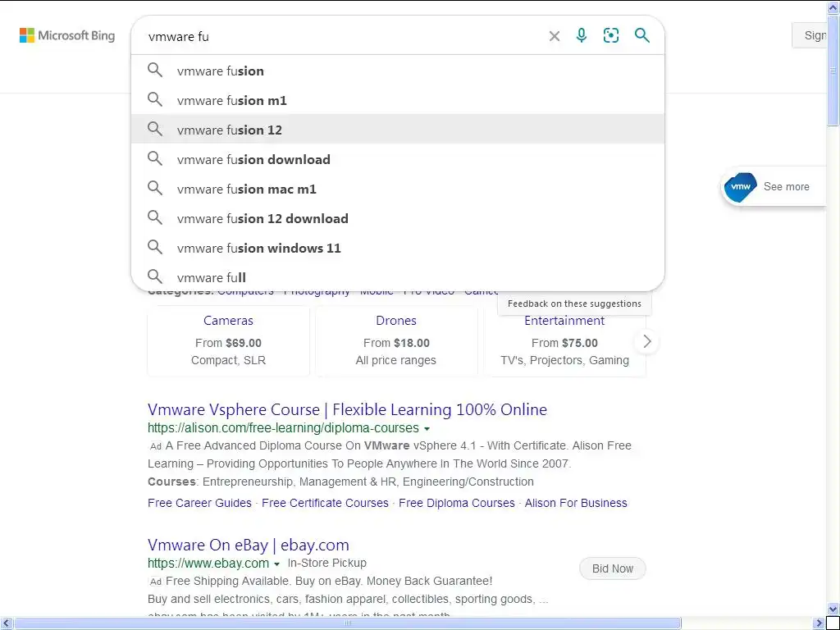Open the Cameras category card
This screenshot has width=840, height=630.
pyautogui.click(x=228, y=340)
